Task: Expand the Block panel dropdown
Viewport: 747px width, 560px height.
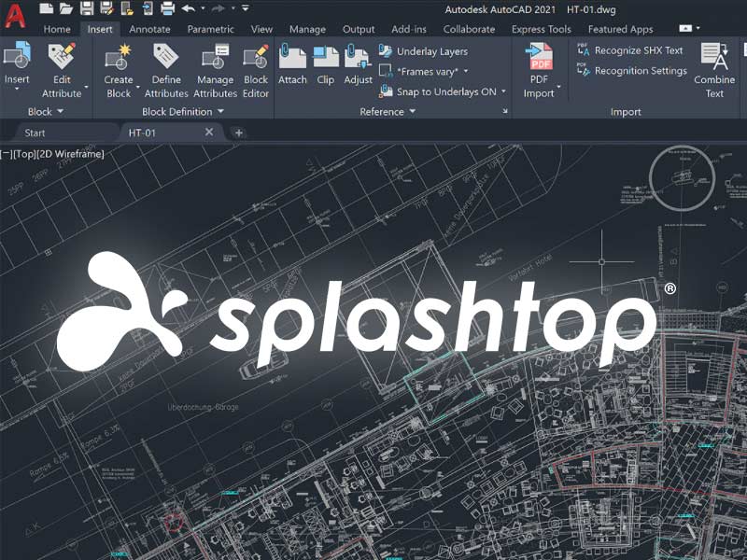Action: [x=62, y=112]
